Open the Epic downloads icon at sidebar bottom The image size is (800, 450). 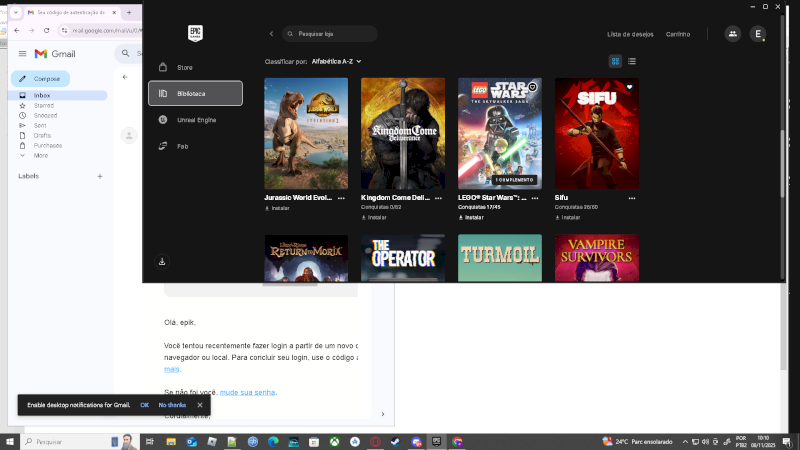[162, 262]
